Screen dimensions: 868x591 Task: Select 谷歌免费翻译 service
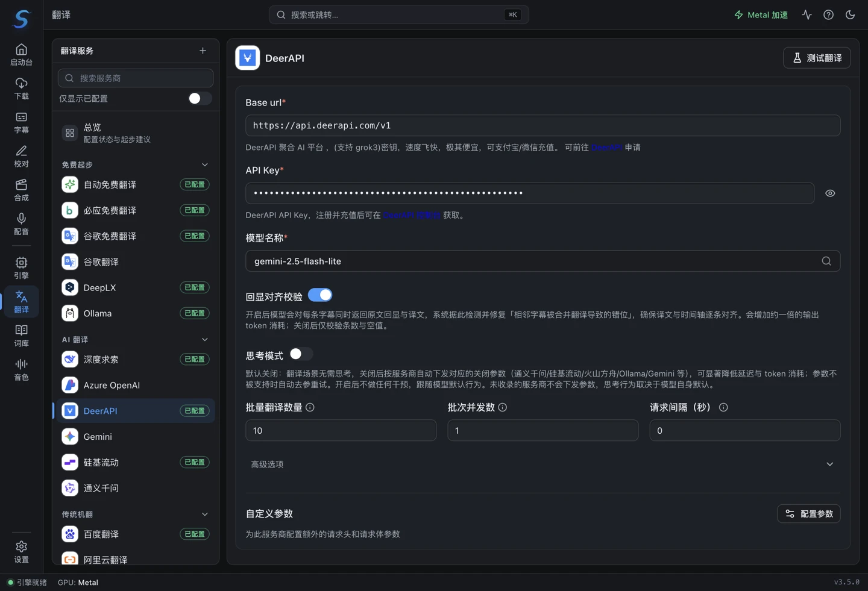point(136,236)
